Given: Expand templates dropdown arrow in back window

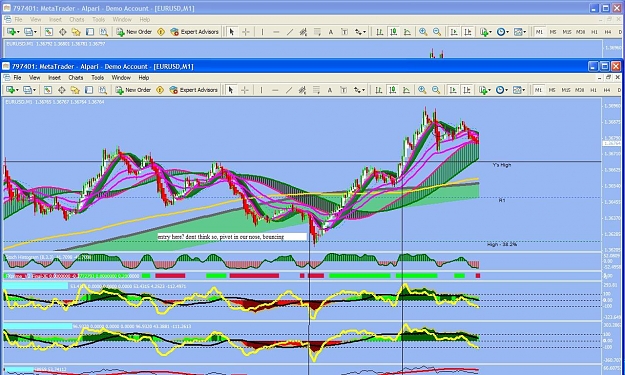Looking at the screenshot, I should (525, 32).
